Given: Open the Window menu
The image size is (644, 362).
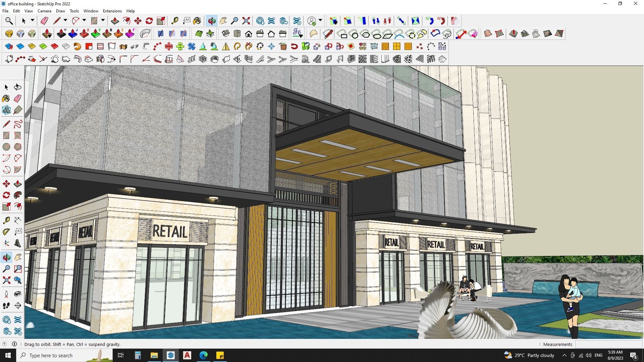Looking at the screenshot, I should pos(91,11).
